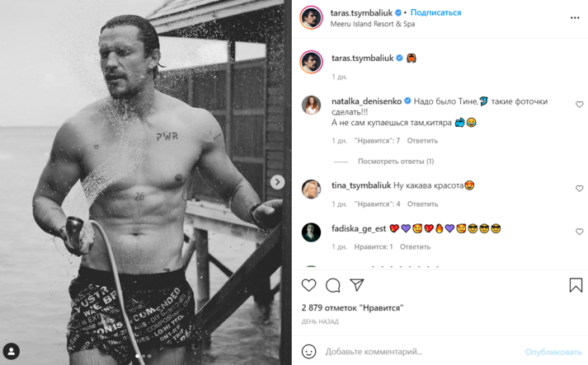588x365 pixels.
Task: Like tina_tsymbaliuk's comment
Action: click(x=579, y=188)
